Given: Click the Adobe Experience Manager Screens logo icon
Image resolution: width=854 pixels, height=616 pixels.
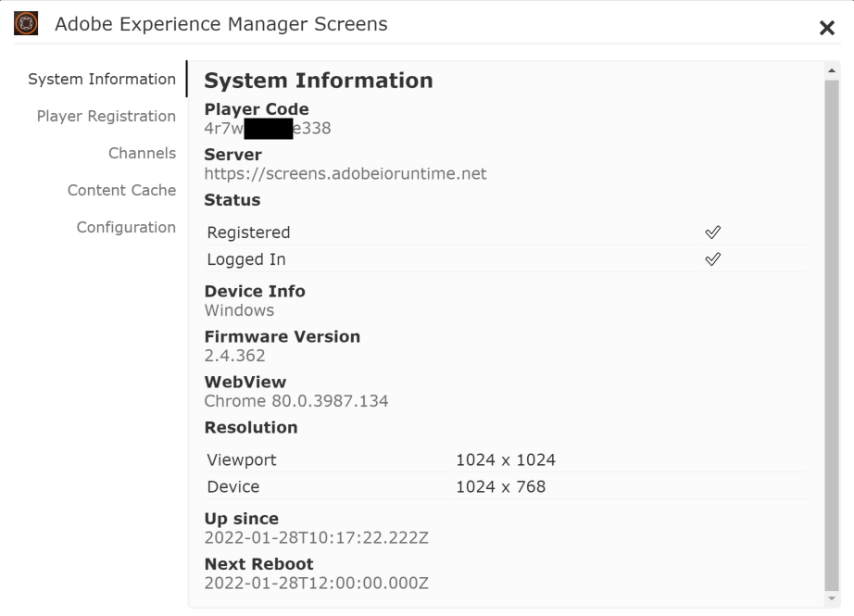Looking at the screenshot, I should click(x=26, y=24).
